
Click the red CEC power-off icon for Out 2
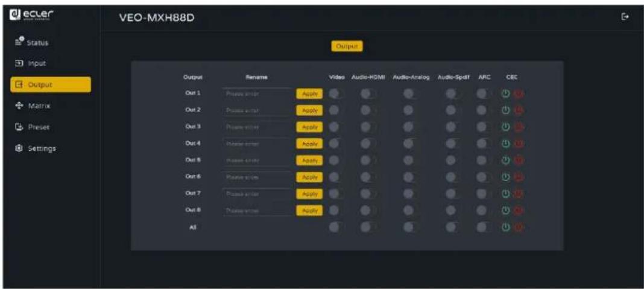tap(517, 110)
